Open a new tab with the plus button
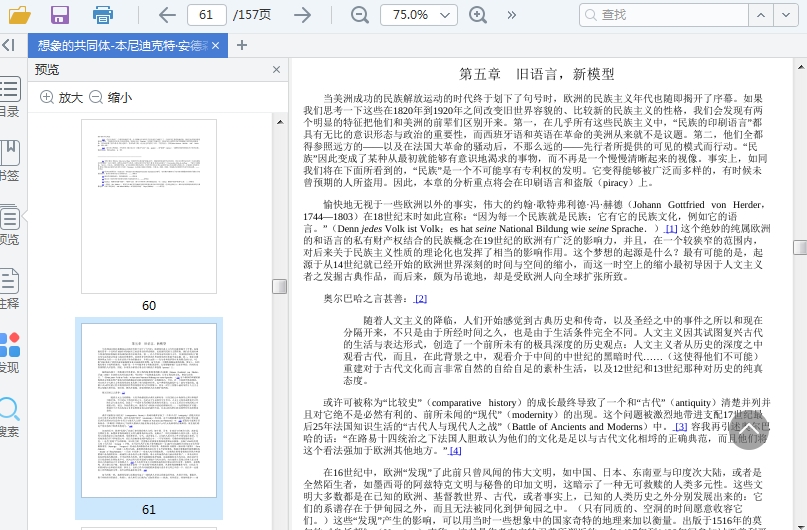The image size is (807, 530). (x=242, y=45)
